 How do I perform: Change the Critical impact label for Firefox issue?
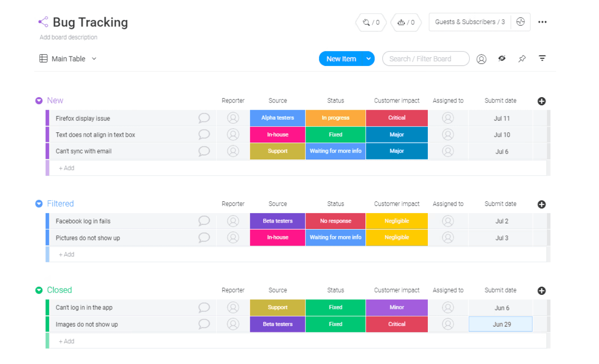pyautogui.click(x=397, y=118)
